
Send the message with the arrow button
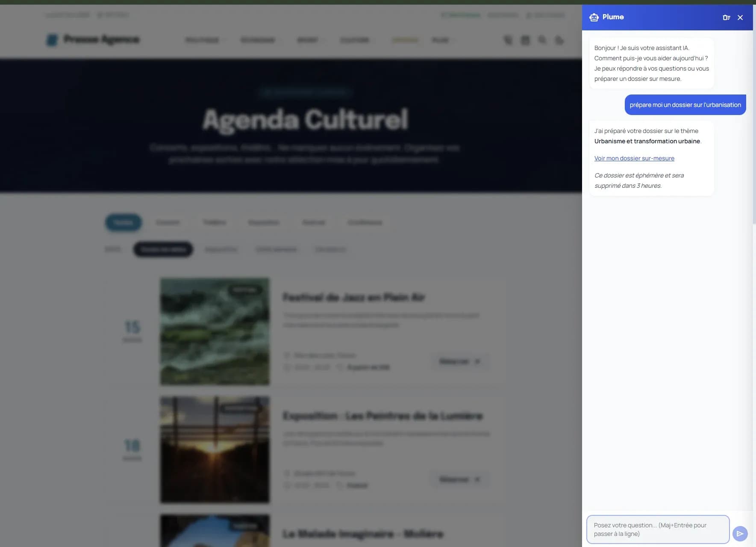coord(740,533)
